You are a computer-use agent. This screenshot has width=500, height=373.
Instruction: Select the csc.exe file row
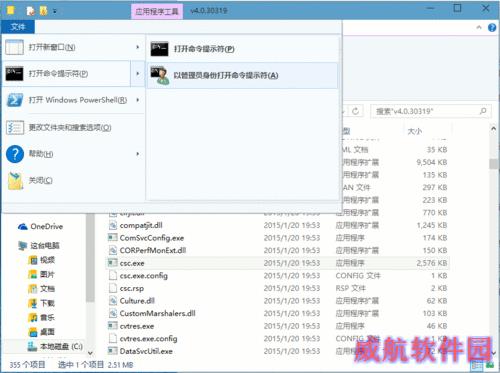pyautogui.click(x=278, y=263)
